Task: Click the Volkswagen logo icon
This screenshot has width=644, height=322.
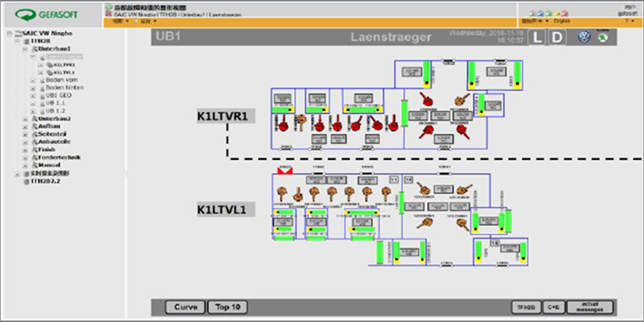Action: coord(584,37)
